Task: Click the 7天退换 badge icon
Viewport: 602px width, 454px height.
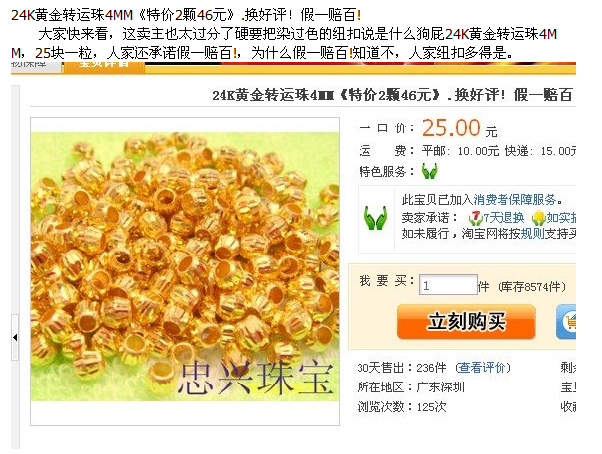Action: (x=475, y=218)
